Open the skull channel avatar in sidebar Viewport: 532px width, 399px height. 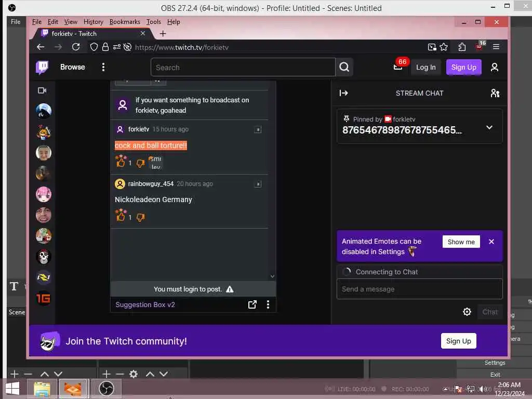[x=44, y=257]
